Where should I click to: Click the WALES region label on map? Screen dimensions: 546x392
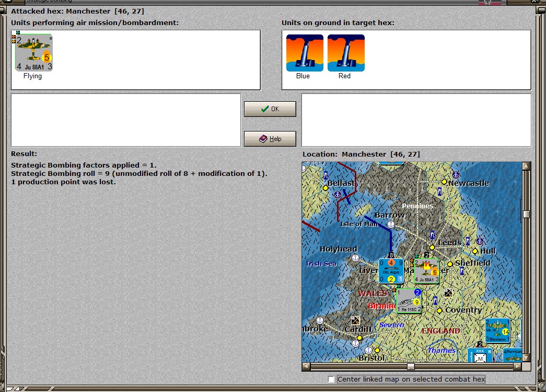click(x=373, y=293)
